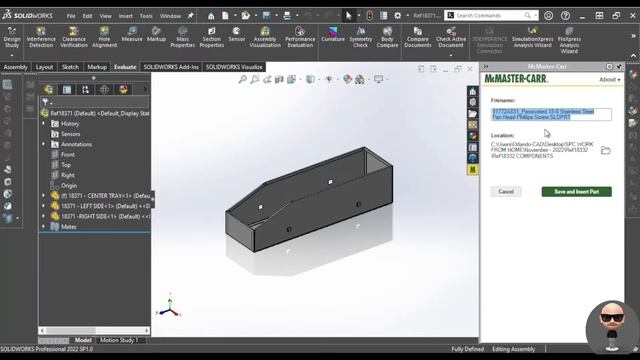Open Clearance Verification tool
This screenshot has height=360, width=640.
pyautogui.click(x=74, y=38)
